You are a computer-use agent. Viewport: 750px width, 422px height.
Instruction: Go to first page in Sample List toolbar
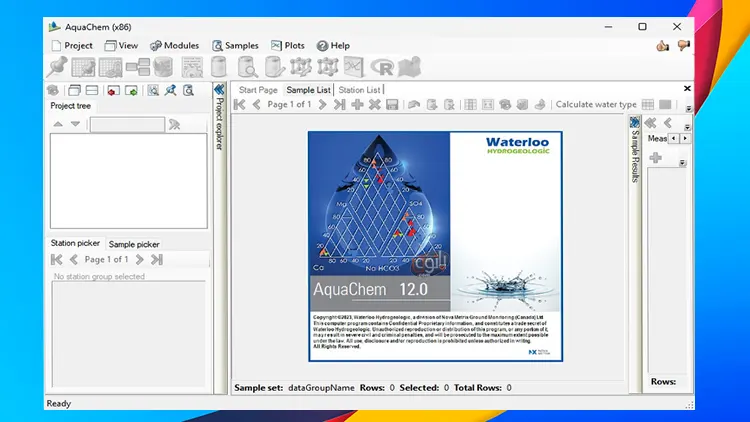tap(240, 104)
